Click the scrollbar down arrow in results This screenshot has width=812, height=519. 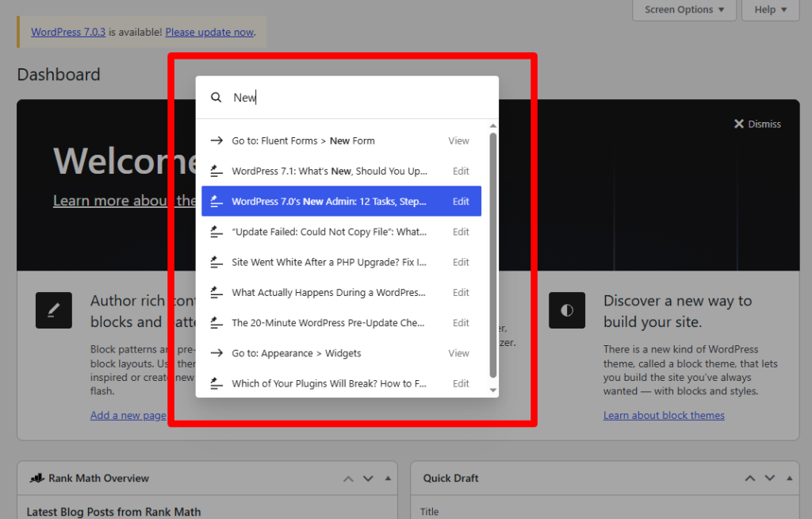coord(493,390)
